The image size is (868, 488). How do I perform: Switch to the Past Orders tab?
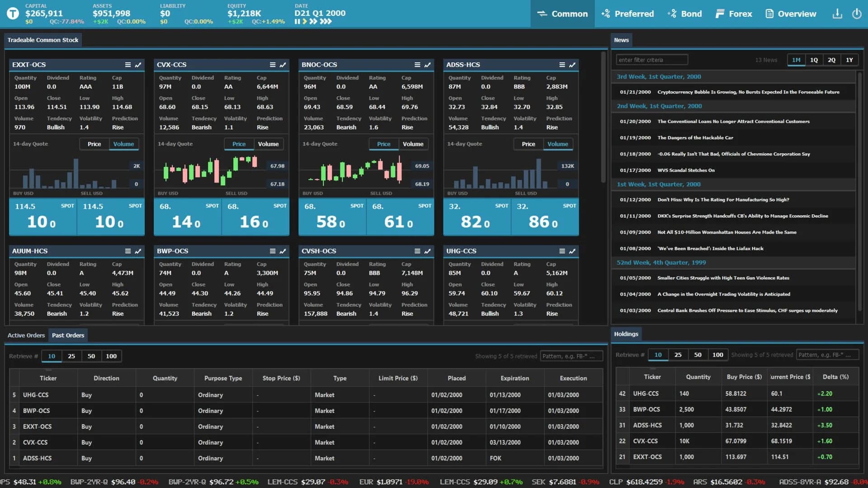click(x=68, y=335)
